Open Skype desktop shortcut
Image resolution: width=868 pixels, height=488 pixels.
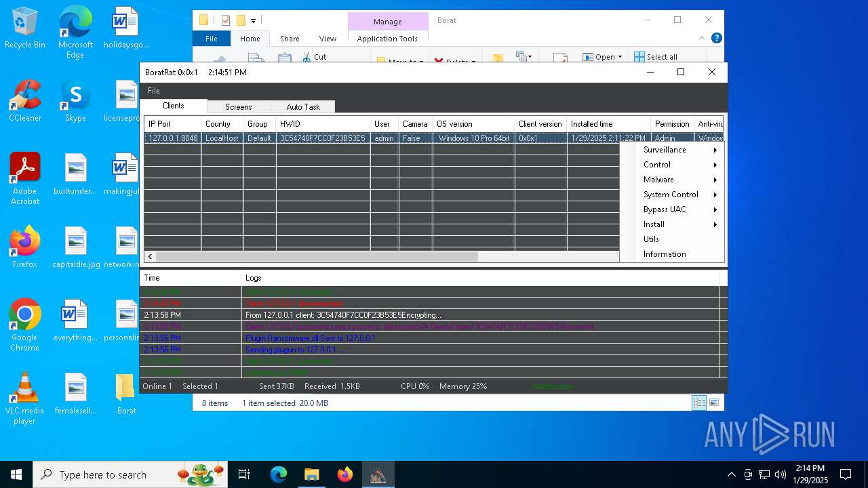coord(75,100)
